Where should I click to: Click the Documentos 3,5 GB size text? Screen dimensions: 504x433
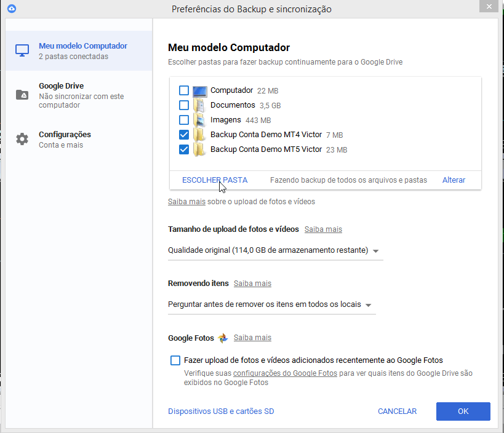[x=270, y=106]
